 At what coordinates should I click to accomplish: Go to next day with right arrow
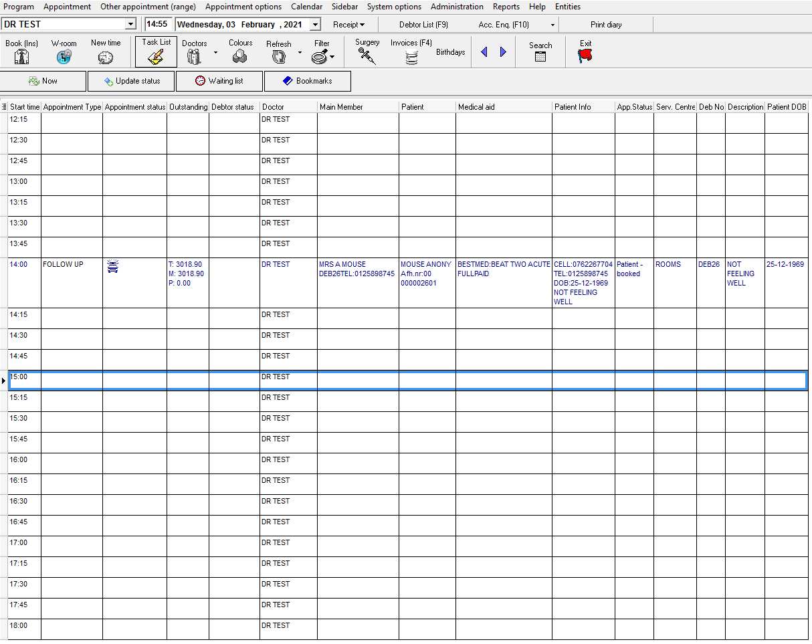pyautogui.click(x=503, y=52)
